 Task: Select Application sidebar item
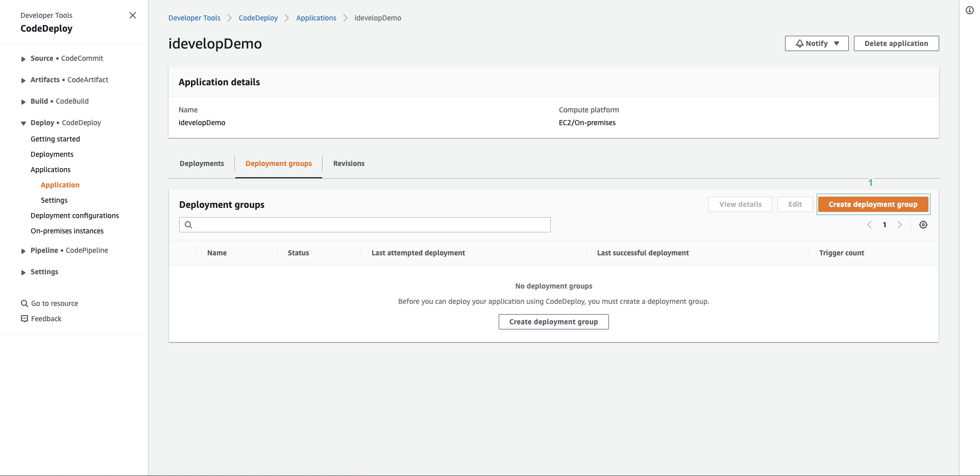(x=60, y=185)
